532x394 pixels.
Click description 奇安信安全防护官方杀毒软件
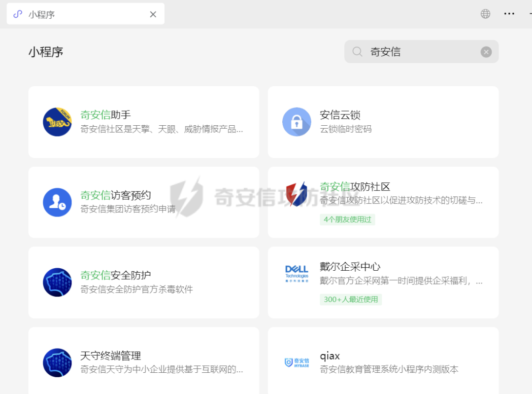(137, 289)
